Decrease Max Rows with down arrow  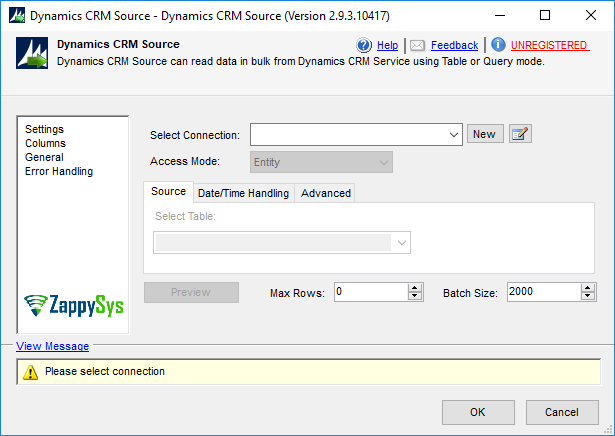pyautogui.click(x=415, y=296)
